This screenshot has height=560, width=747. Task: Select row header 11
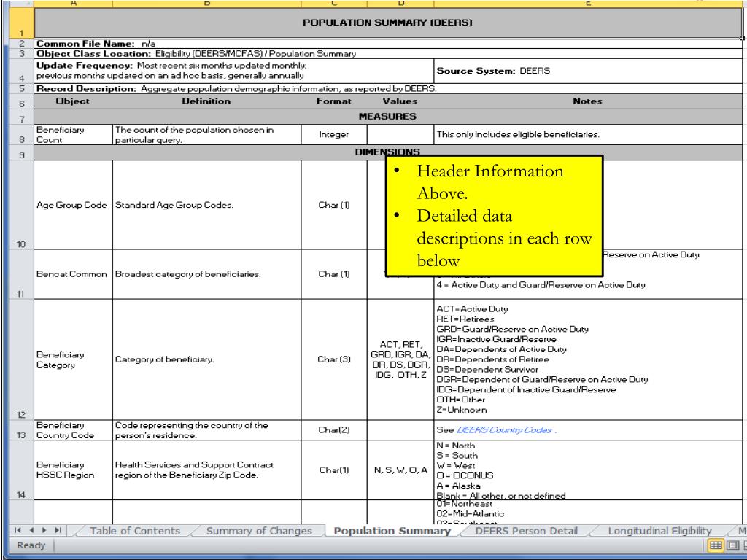click(x=21, y=274)
